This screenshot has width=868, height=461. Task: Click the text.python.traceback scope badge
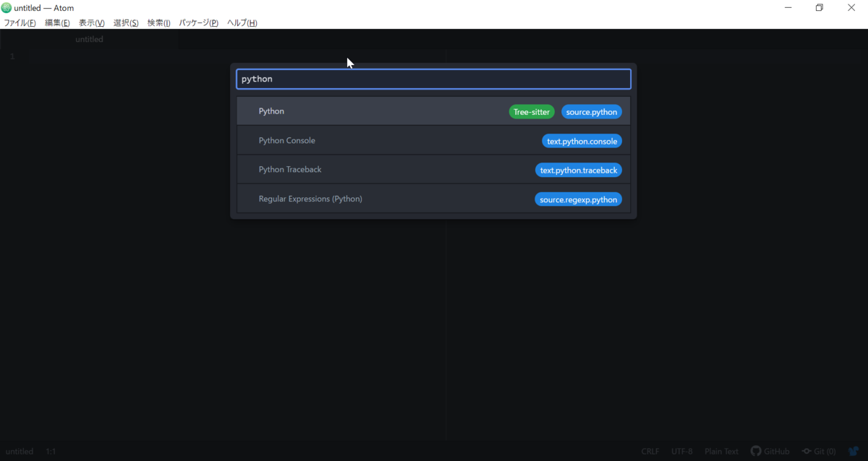tap(579, 171)
